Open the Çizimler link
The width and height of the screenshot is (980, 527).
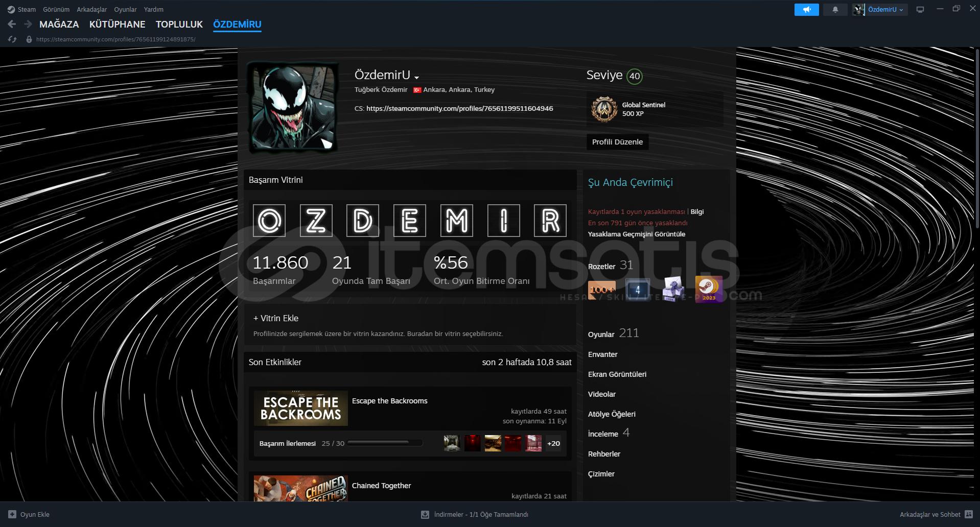[x=601, y=474]
